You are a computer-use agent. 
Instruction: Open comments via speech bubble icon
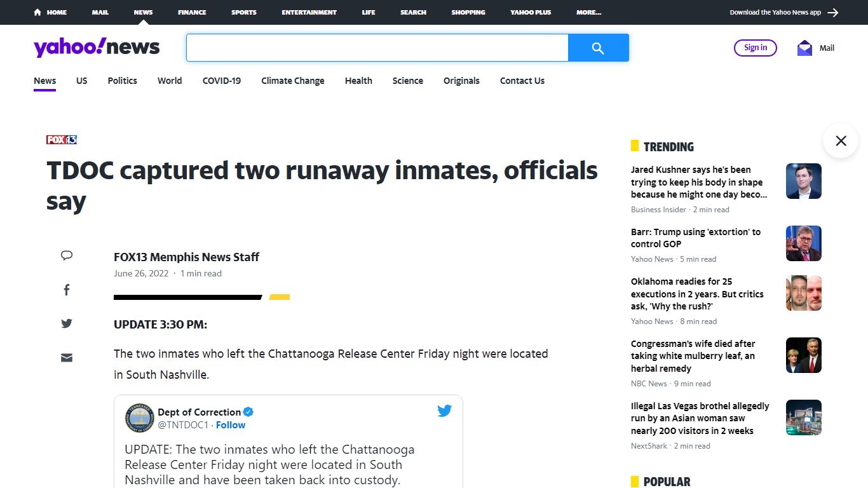click(x=67, y=255)
